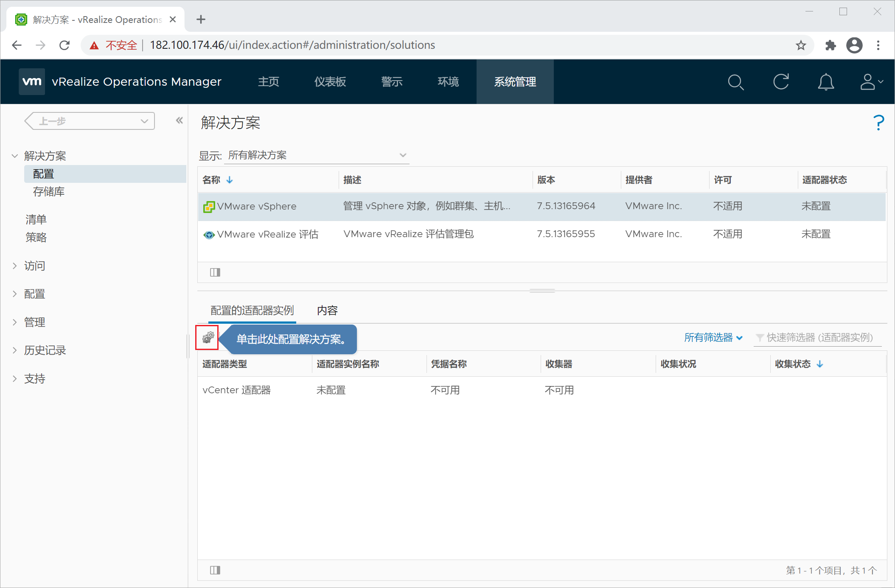The image size is (895, 588).
Task: Select the VMware vSphere row name
Action: (x=257, y=207)
